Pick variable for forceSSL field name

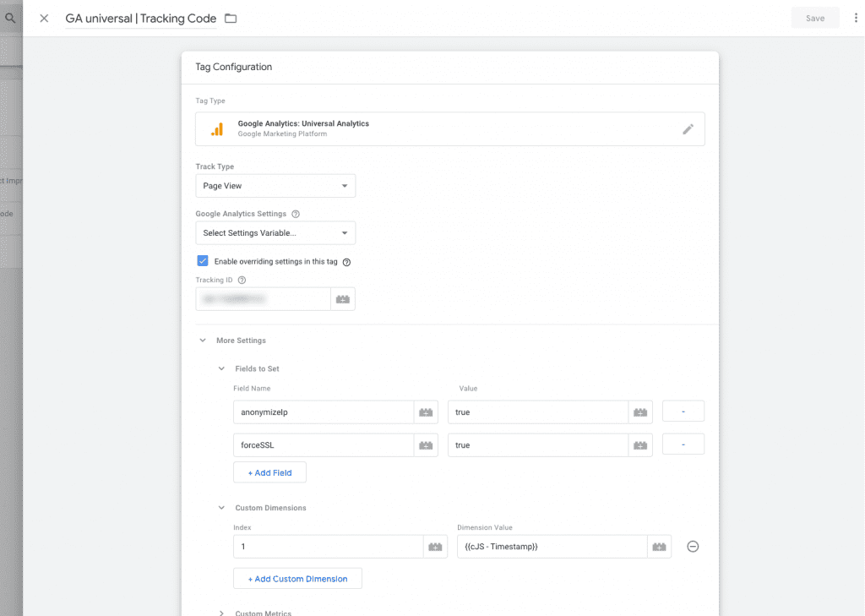coord(426,445)
